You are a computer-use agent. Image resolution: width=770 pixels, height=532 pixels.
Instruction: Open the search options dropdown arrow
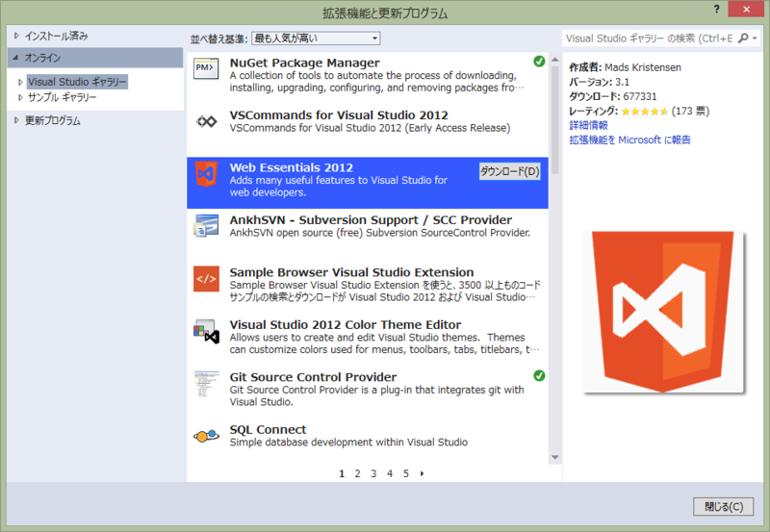[x=755, y=38]
